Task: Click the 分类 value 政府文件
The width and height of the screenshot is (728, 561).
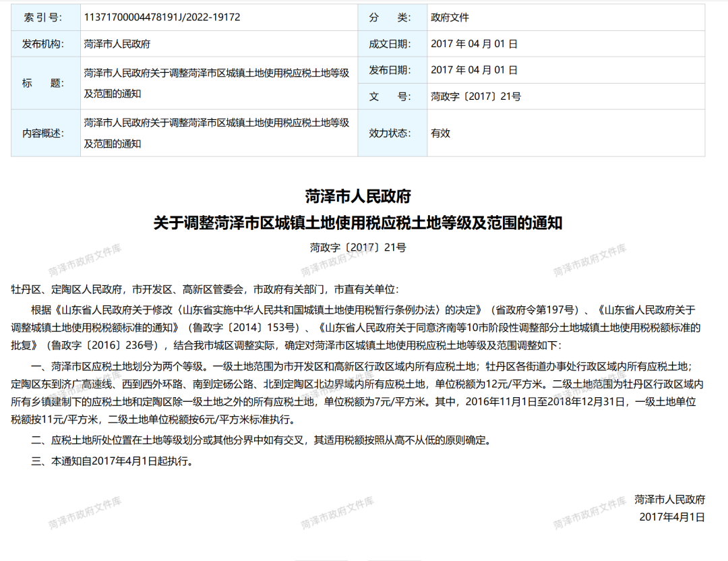Action: click(x=450, y=18)
